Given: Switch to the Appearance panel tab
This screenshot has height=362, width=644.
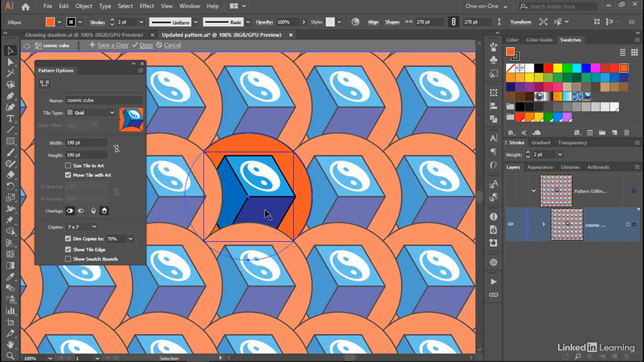Looking at the screenshot, I should pyautogui.click(x=540, y=167).
